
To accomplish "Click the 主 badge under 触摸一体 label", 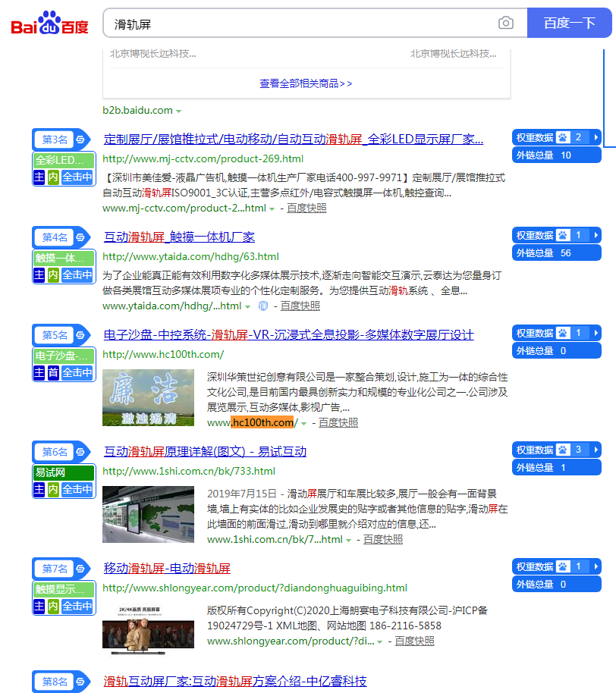I will (x=39, y=275).
